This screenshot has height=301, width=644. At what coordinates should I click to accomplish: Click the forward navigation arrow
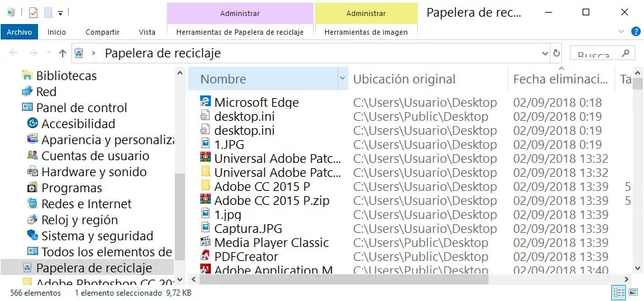coord(33,53)
